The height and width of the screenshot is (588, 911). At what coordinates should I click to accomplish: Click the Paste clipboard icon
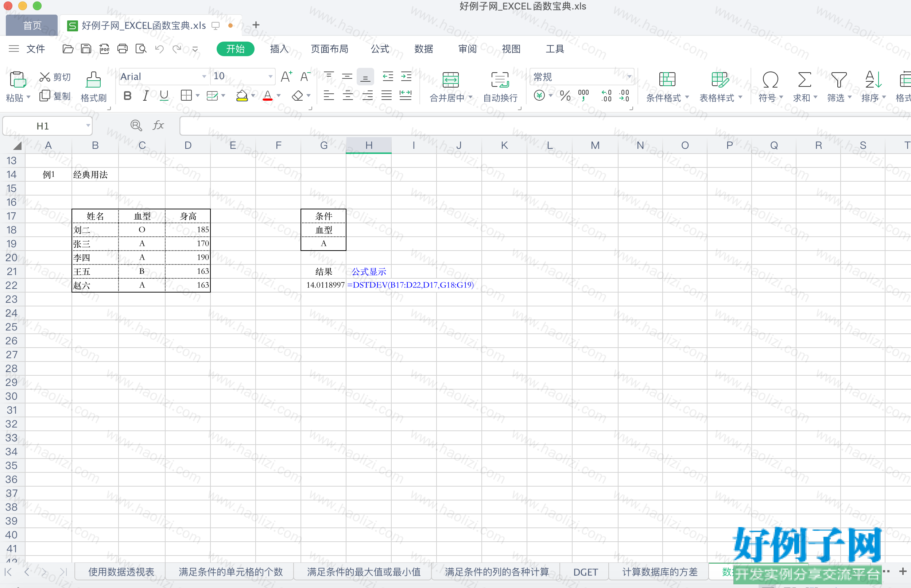pos(18,80)
